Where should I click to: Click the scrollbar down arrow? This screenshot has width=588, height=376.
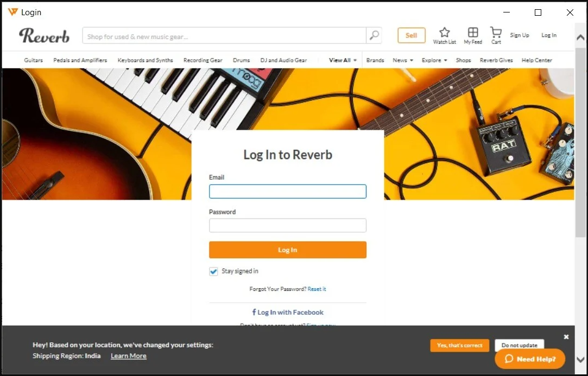[580, 359]
